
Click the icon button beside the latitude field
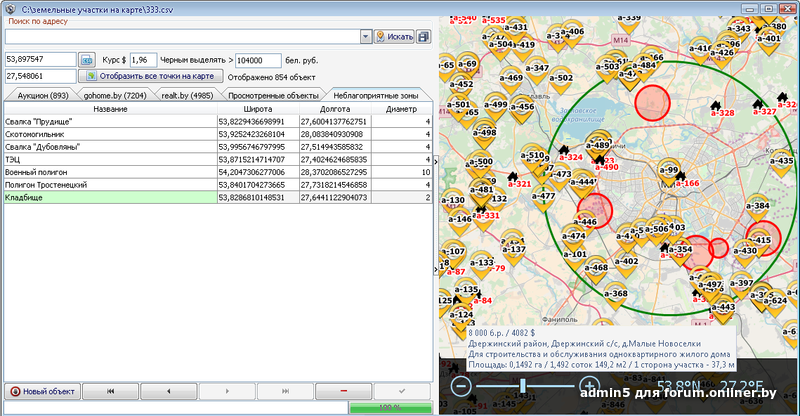point(87,60)
